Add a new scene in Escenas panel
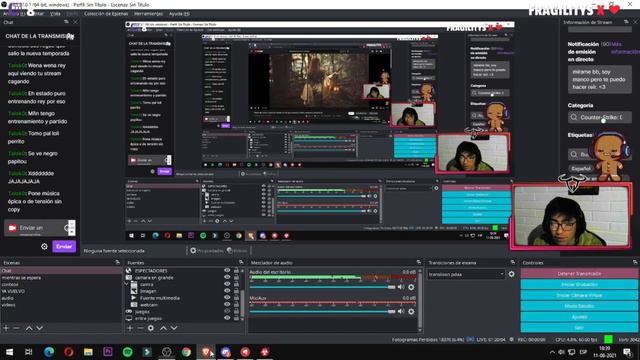The height and width of the screenshot is (360, 640). pyautogui.click(x=6, y=328)
